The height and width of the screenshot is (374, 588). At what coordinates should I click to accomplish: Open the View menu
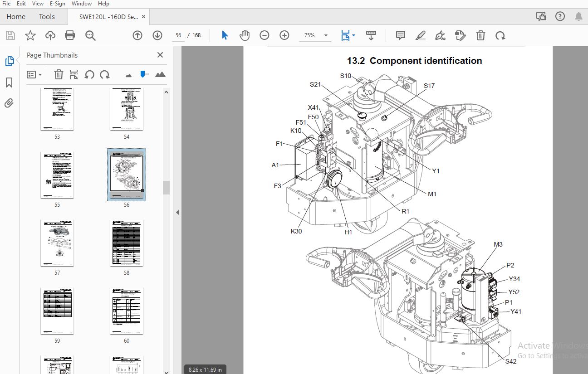point(38,4)
